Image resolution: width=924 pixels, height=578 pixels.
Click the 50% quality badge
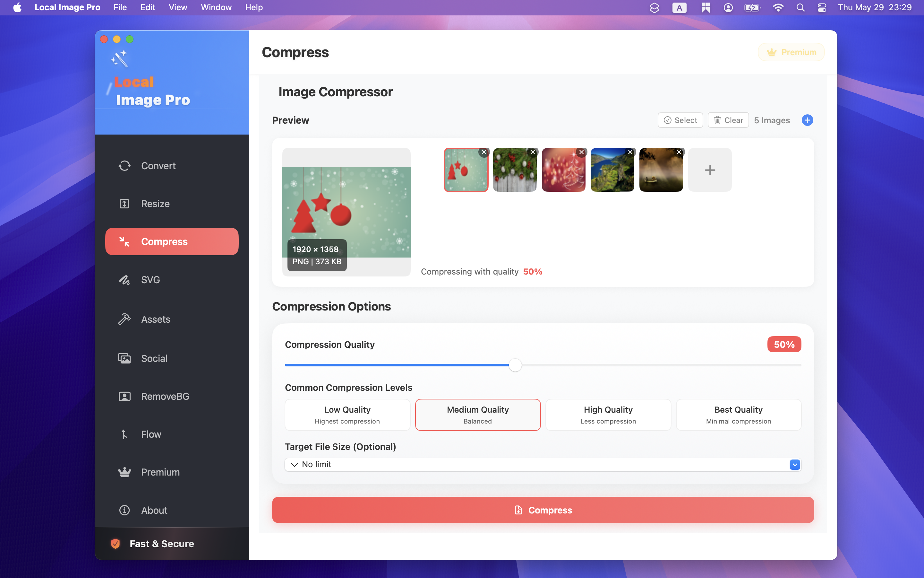(784, 345)
